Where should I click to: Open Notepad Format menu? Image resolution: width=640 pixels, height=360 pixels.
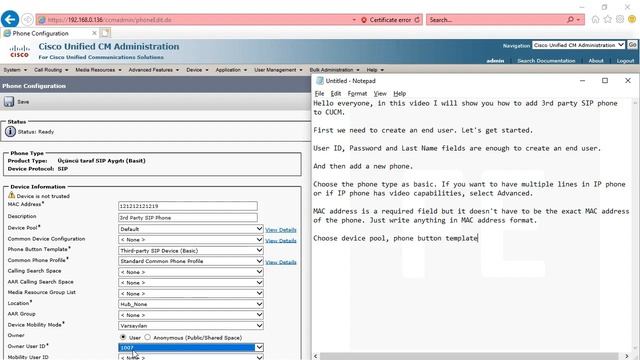tap(357, 93)
